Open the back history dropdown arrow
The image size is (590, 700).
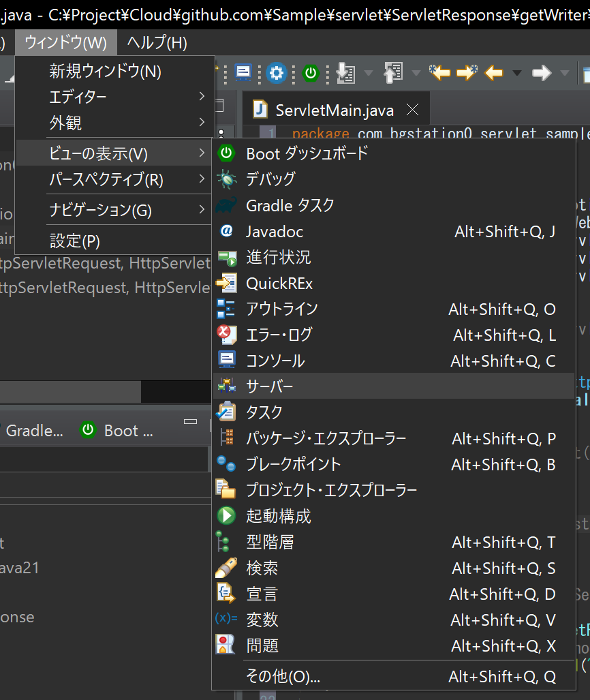pyautogui.click(x=517, y=73)
